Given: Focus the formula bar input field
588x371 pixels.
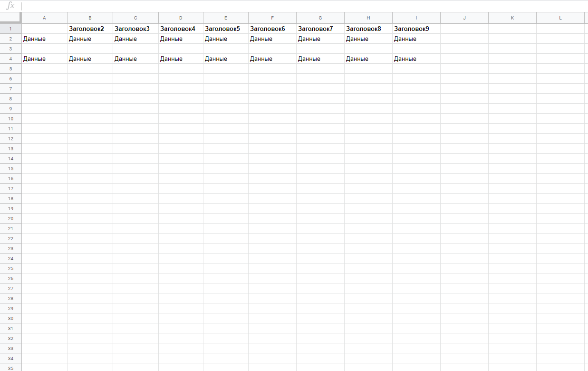Looking at the screenshot, I should coord(305,6).
